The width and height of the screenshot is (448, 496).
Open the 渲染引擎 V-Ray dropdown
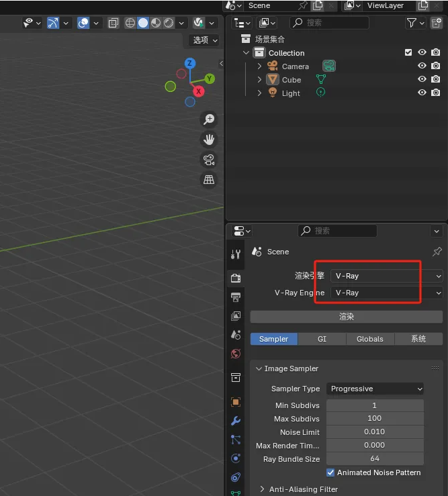point(387,276)
